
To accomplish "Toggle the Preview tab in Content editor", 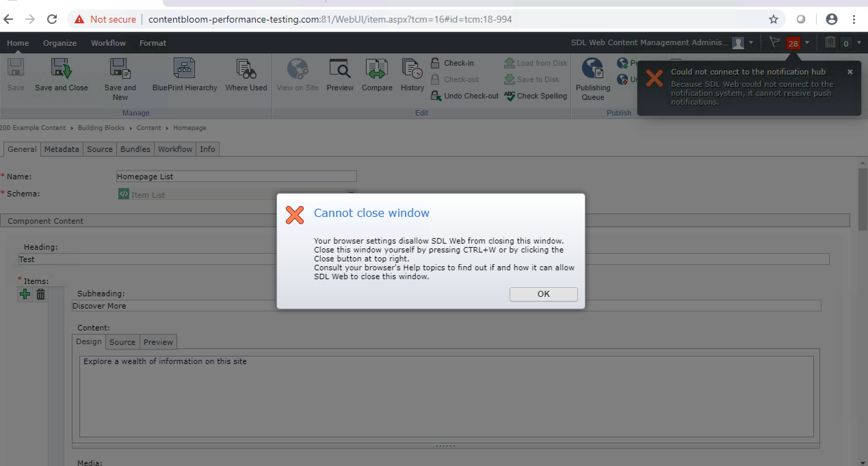I will [158, 341].
